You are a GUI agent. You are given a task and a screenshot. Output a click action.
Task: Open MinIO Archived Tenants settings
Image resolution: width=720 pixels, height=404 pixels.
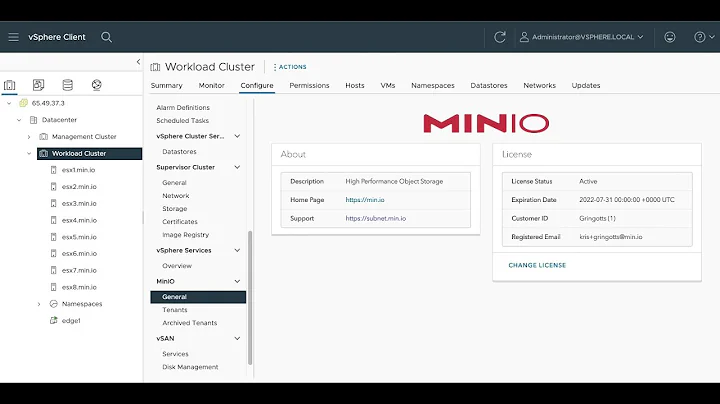click(x=189, y=323)
